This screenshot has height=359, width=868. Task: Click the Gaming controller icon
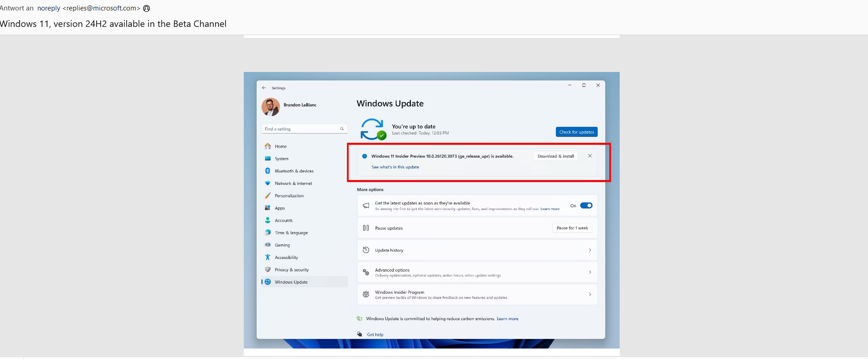(x=267, y=245)
